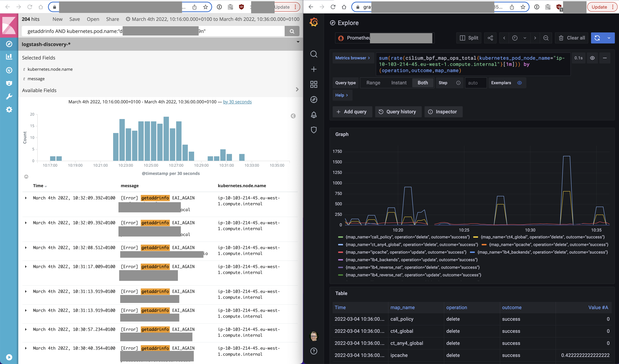Click Grafana zoom out time range icon
Image resolution: width=619 pixels, height=364 pixels.
[x=546, y=38]
